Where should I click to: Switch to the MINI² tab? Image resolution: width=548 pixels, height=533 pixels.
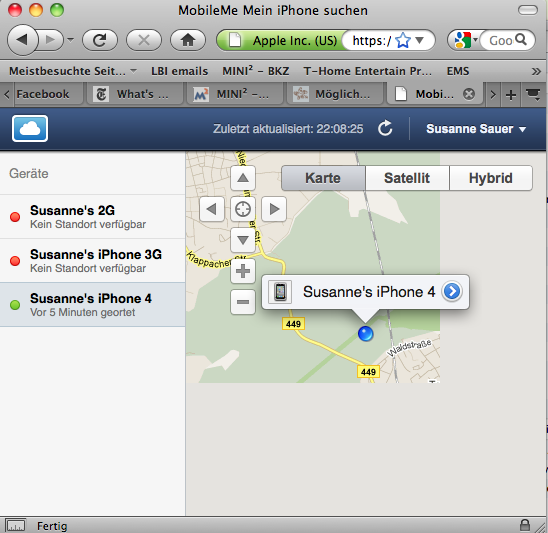point(234,94)
